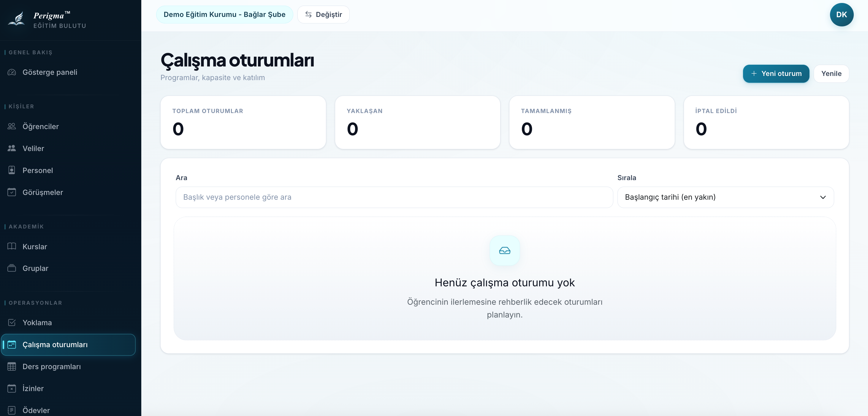Viewport: 868px width, 416px height.
Task: Click the Öğrenciler people icon
Action: click(12, 126)
